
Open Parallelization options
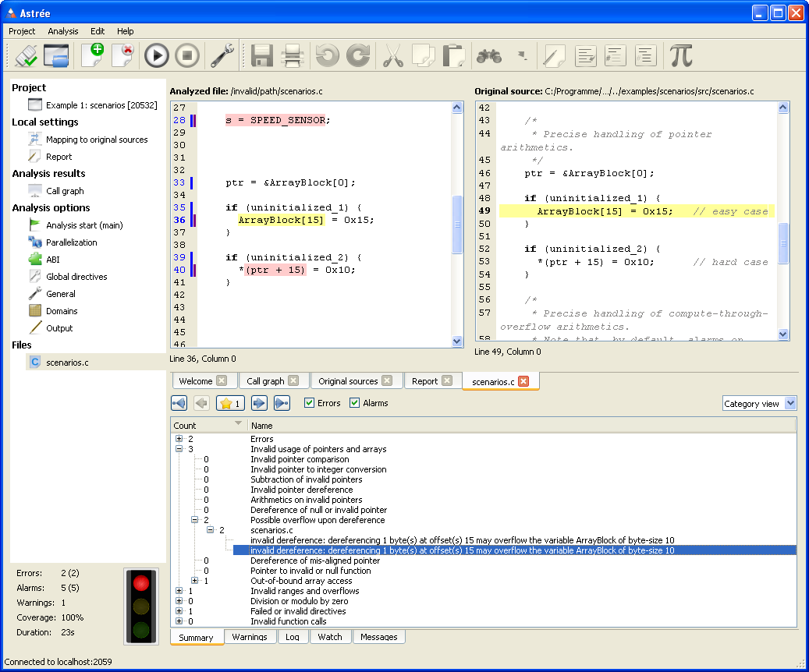(x=71, y=242)
